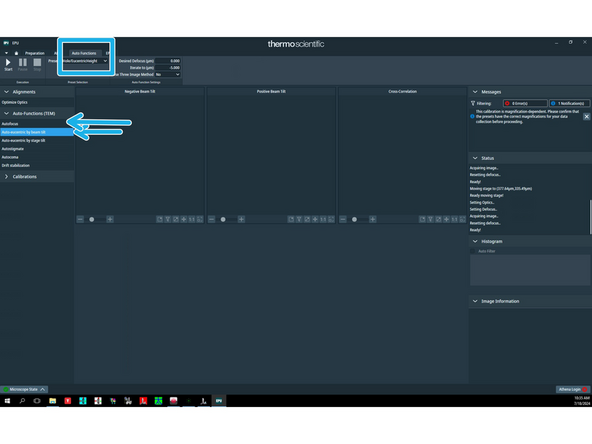Image resolution: width=592 pixels, height=444 pixels.
Task: Collapse the Alignments section
Action: point(6,92)
